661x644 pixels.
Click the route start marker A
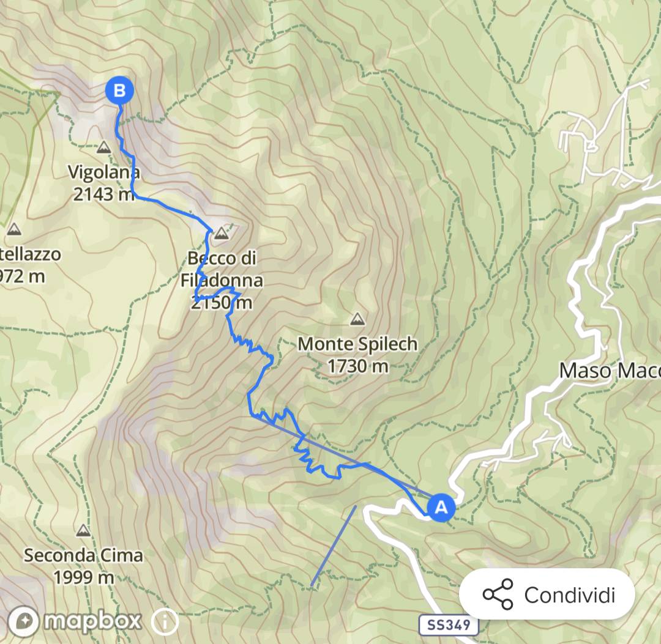(x=441, y=507)
